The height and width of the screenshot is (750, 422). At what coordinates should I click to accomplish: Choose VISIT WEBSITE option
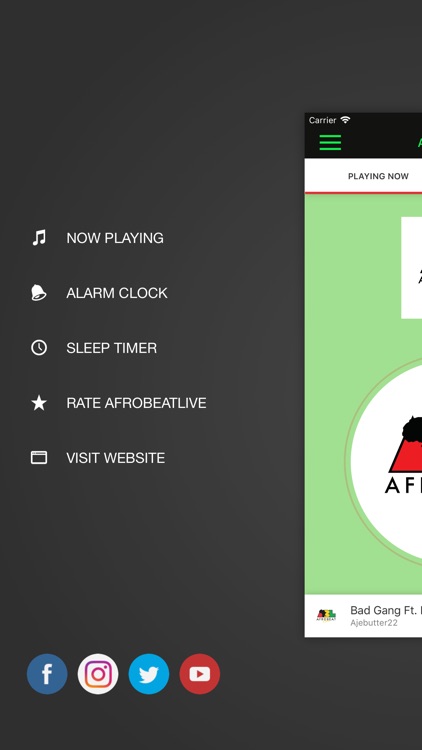pyautogui.click(x=116, y=458)
